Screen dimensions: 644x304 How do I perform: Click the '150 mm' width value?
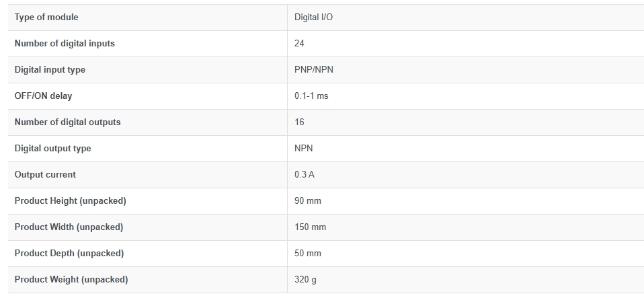tap(310, 227)
